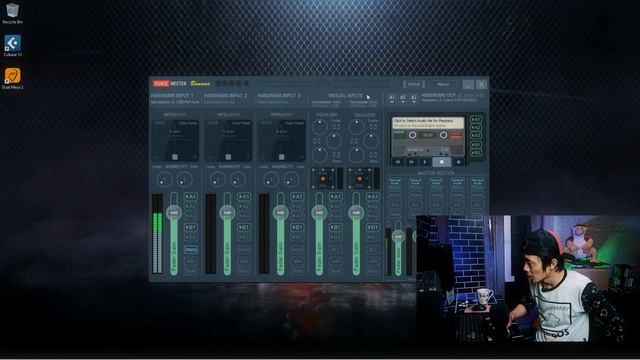Click the Comp knob on Hardware Input 3
Screen dimensions: 640x360
click(271, 179)
